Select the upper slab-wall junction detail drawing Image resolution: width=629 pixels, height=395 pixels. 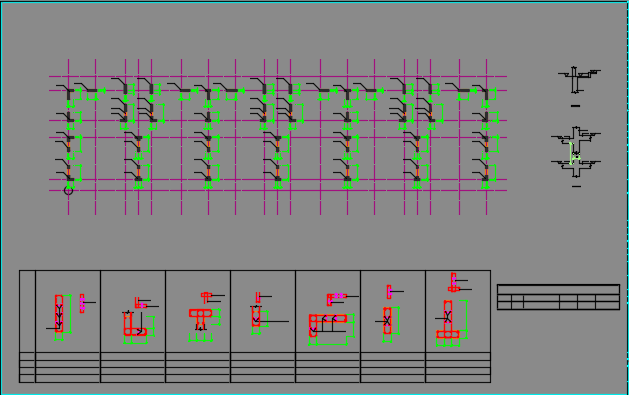click(578, 80)
